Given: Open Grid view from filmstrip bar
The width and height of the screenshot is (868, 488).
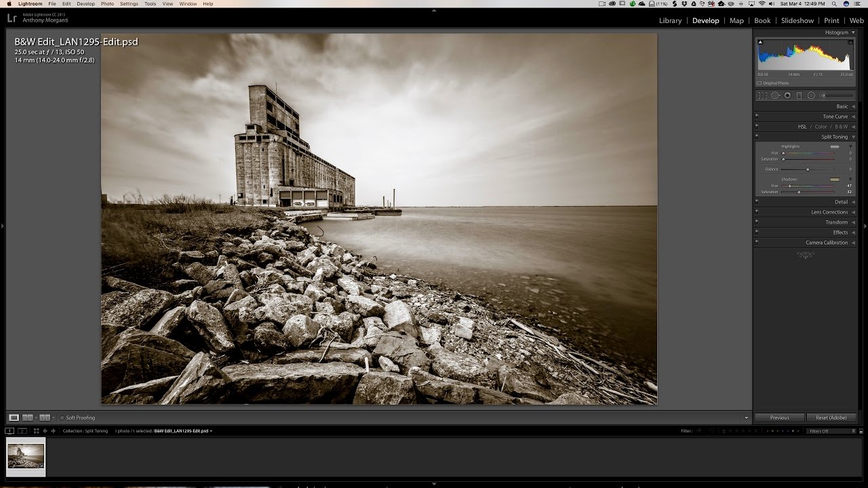Looking at the screenshot, I should click(x=36, y=431).
